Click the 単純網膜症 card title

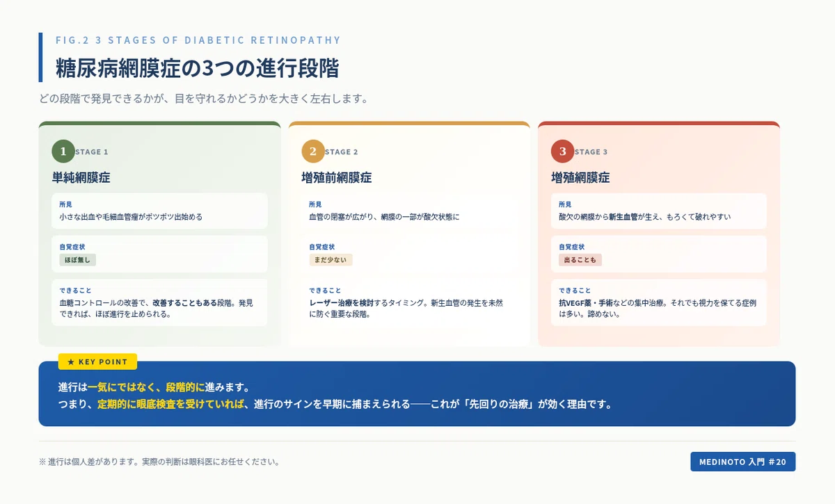click(81, 178)
